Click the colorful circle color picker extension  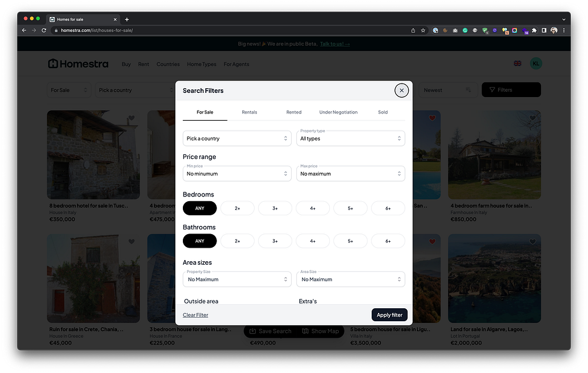(514, 31)
